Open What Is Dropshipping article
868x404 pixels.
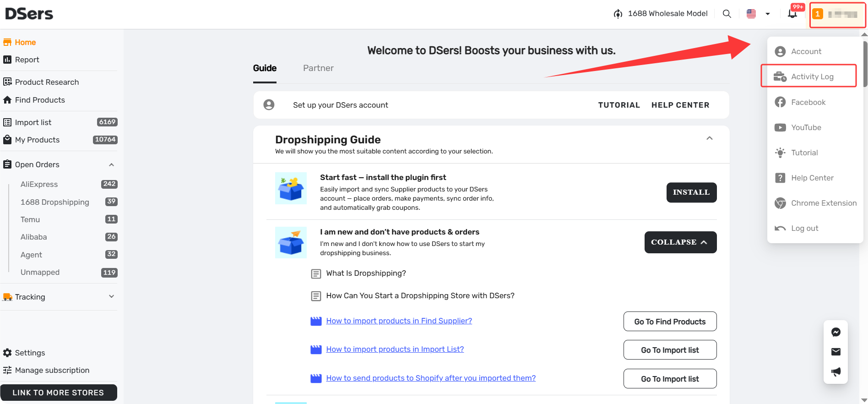click(x=366, y=273)
